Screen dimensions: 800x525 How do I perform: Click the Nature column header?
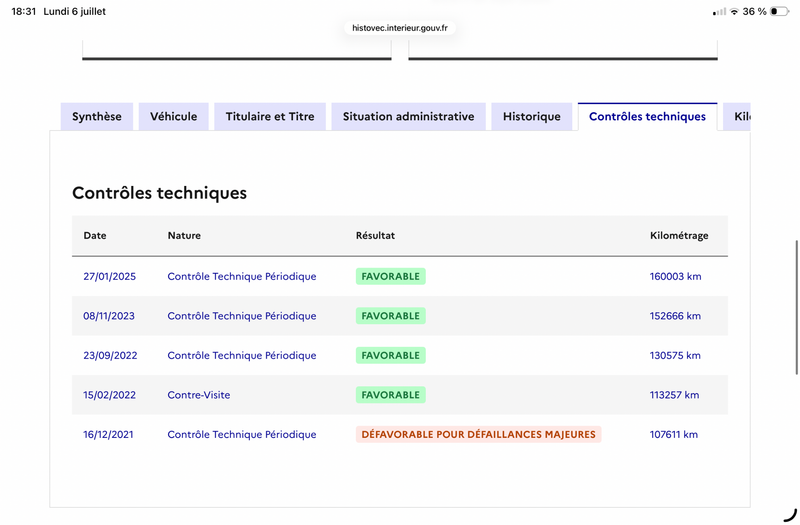pyautogui.click(x=184, y=235)
